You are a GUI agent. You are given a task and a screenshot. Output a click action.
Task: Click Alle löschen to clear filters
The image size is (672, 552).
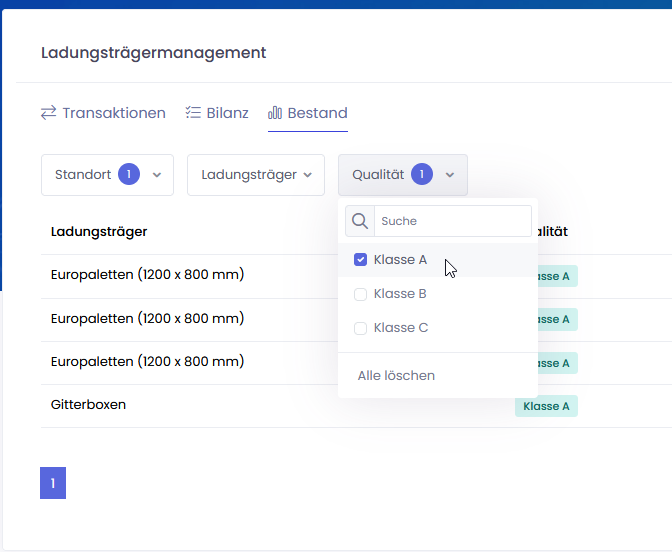tap(396, 376)
